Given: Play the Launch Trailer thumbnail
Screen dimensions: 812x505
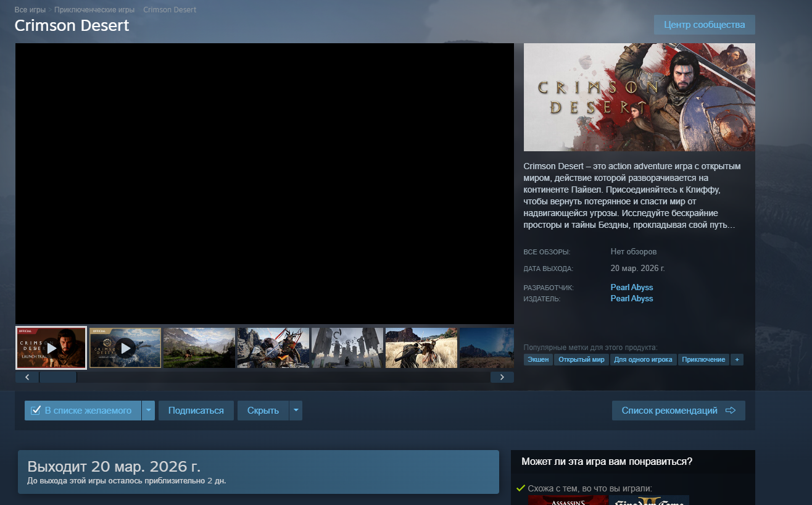Looking at the screenshot, I should pyautogui.click(x=51, y=348).
